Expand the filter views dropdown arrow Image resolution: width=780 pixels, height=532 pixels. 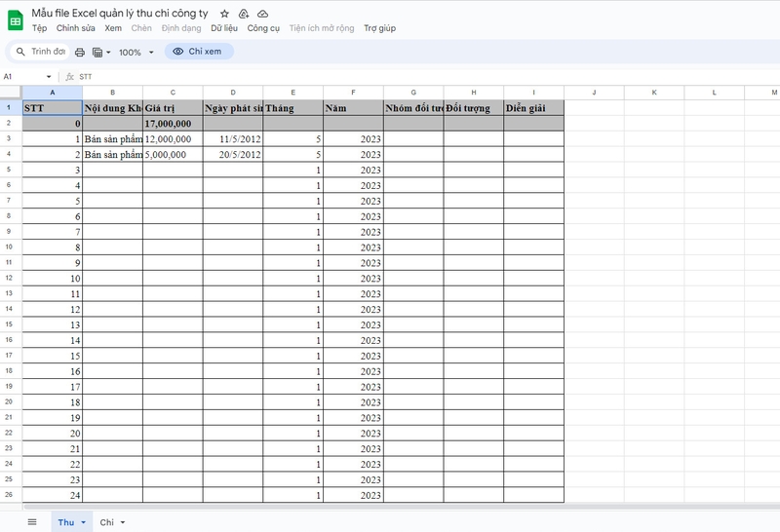click(108, 53)
